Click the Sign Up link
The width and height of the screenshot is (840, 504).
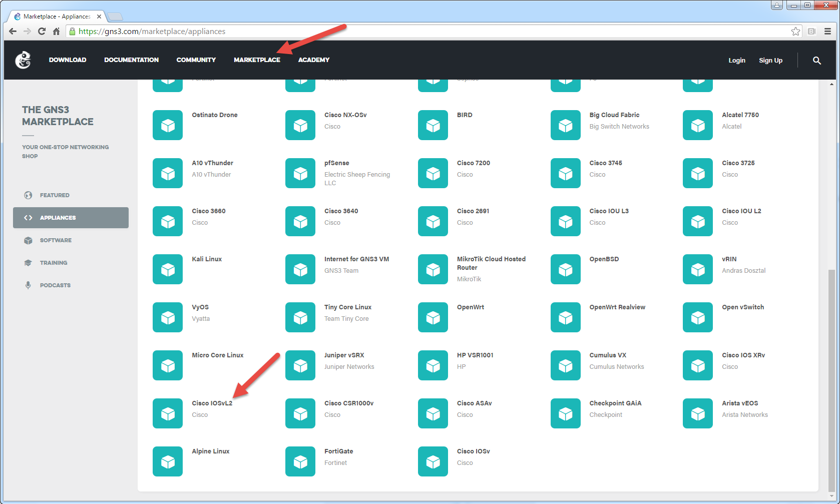tap(770, 61)
